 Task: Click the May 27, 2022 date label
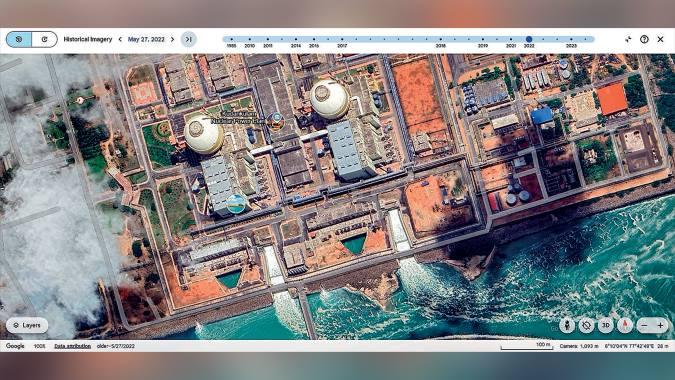point(146,39)
